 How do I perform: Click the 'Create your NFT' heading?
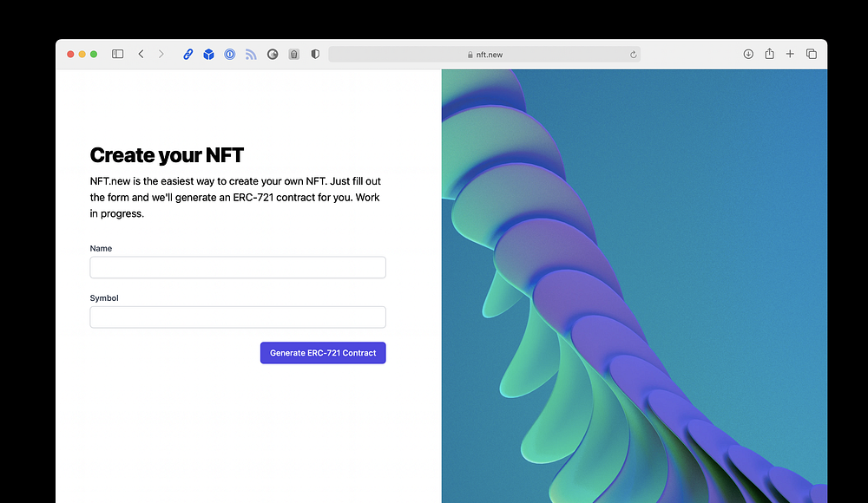click(x=167, y=155)
